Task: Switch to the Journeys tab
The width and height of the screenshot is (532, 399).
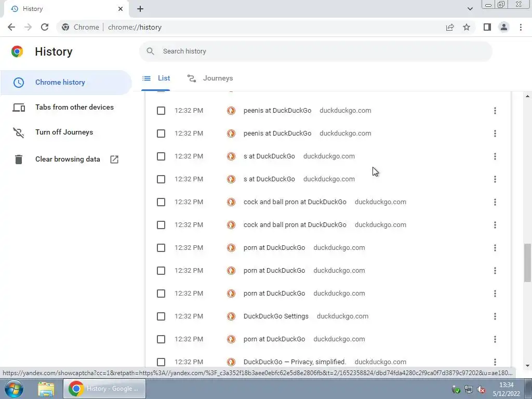Action: coord(210,78)
